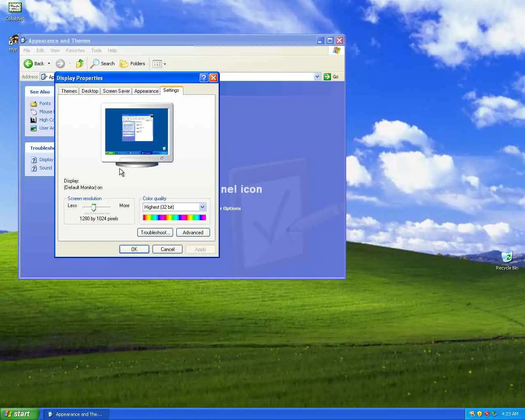Viewport: 525px width, 420px height.
Task: Click the color quality spectrum bar
Action: (174, 218)
